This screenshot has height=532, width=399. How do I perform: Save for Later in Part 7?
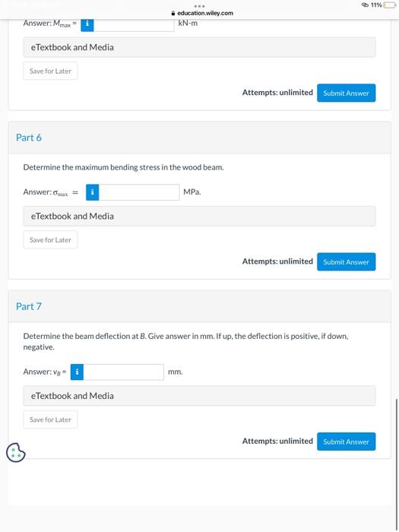point(51,420)
